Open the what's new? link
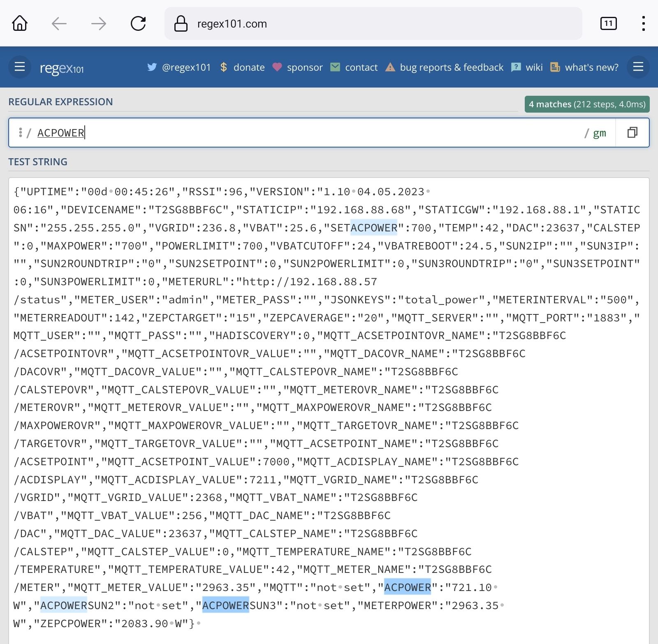 coord(592,67)
